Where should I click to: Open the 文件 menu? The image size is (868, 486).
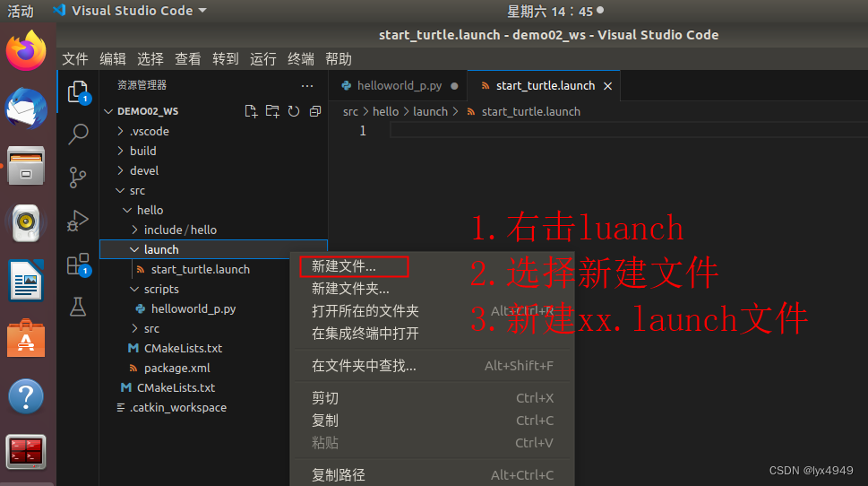tap(74, 59)
